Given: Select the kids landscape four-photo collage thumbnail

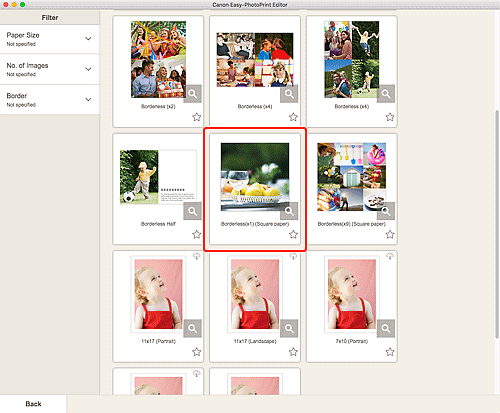Looking at the screenshot, I should [255, 60].
